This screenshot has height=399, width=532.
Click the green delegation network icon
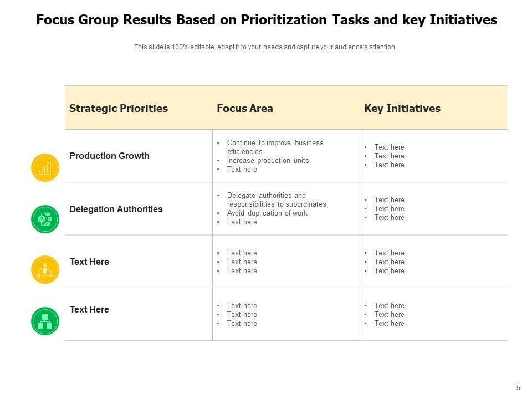pyautogui.click(x=45, y=219)
